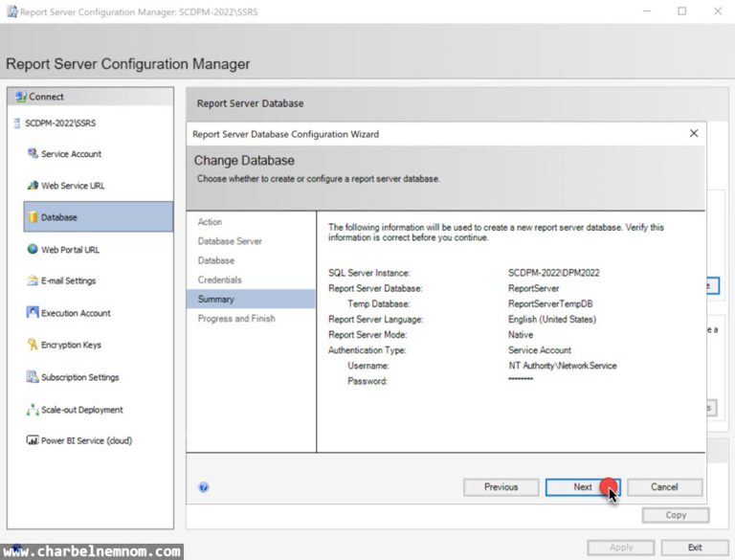Select the Credentials wizard step
735x560 pixels.
coord(219,280)
